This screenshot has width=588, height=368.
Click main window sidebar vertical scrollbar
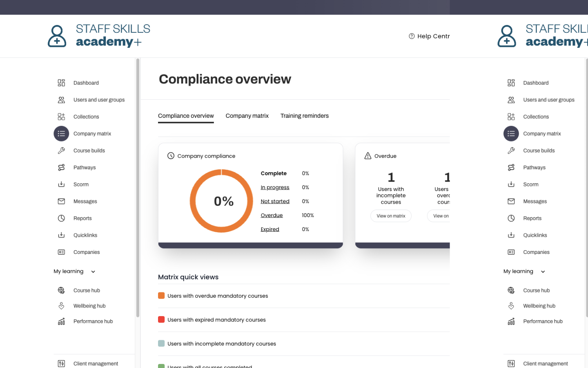[x=138, y=188]
